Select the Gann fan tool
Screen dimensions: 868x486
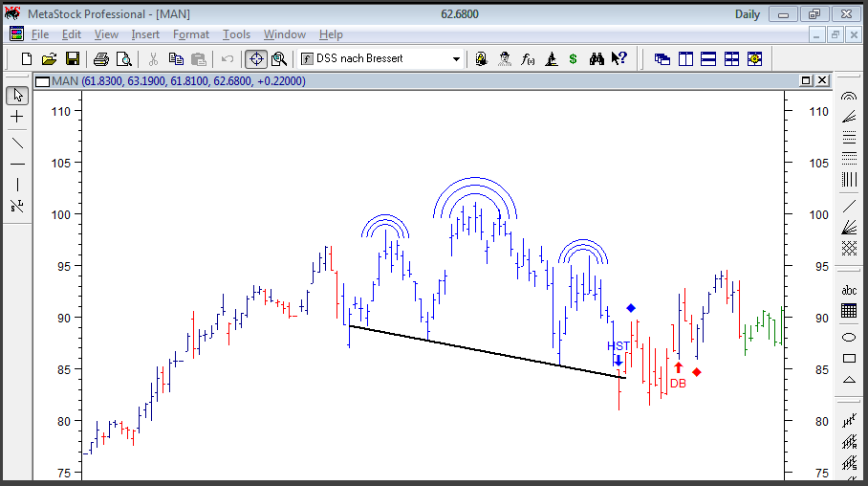849,227
